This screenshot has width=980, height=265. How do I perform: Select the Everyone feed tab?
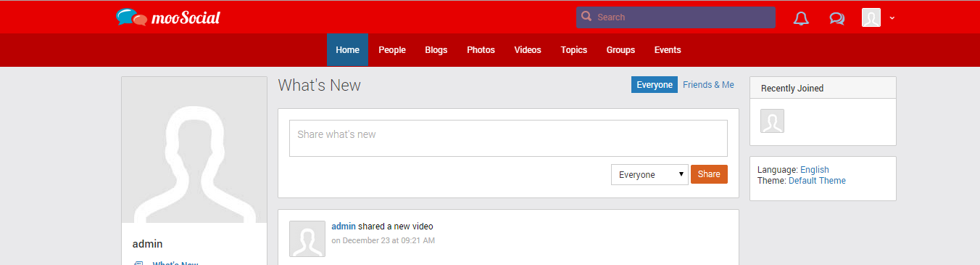pyautogui.click(x=655, y=85)
